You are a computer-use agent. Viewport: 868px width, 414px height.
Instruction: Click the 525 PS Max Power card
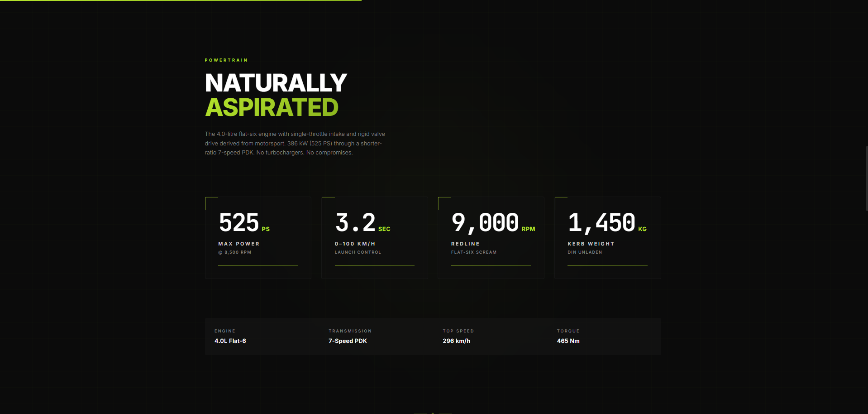(x=258, y=237)
